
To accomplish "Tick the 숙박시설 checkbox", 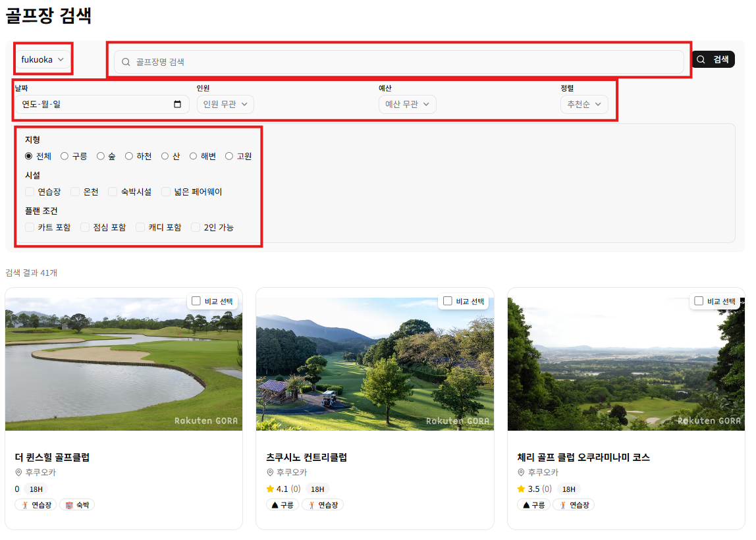I will (x=113, y=192).
